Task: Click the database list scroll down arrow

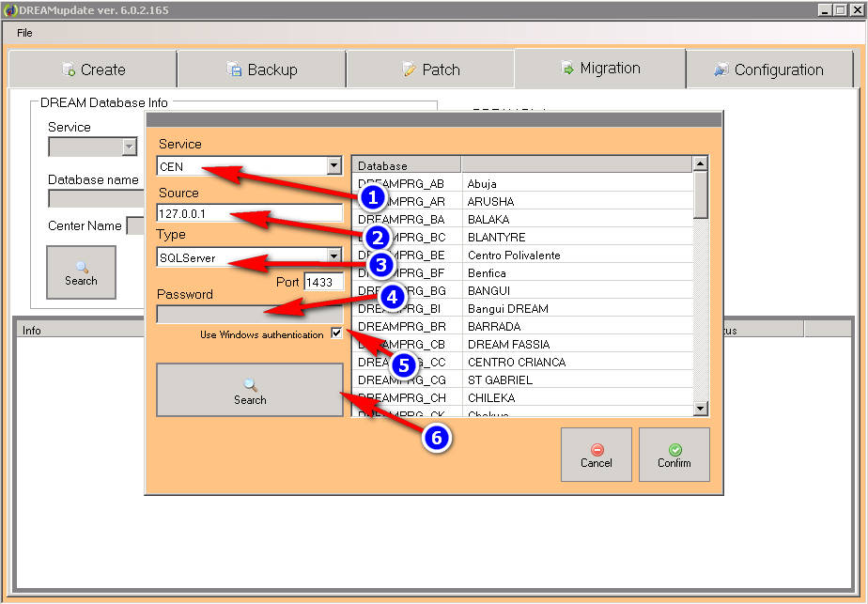Action: 700,409
